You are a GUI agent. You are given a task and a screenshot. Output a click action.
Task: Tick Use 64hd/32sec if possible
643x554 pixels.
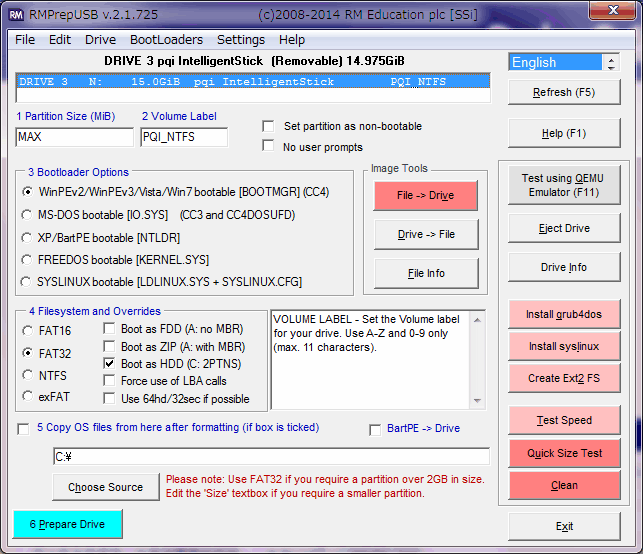coord(109,399)
